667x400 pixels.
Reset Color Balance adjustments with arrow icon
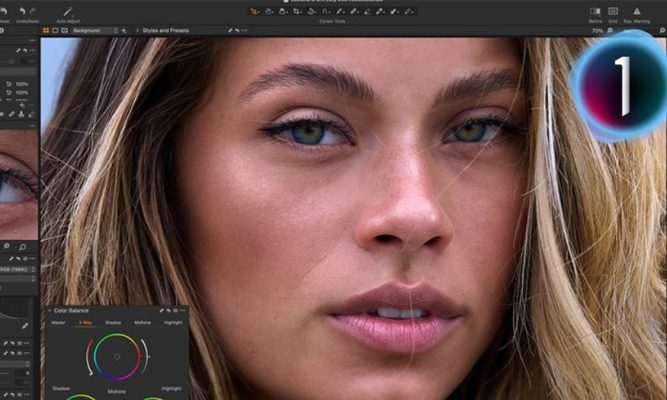coord(170,311)
